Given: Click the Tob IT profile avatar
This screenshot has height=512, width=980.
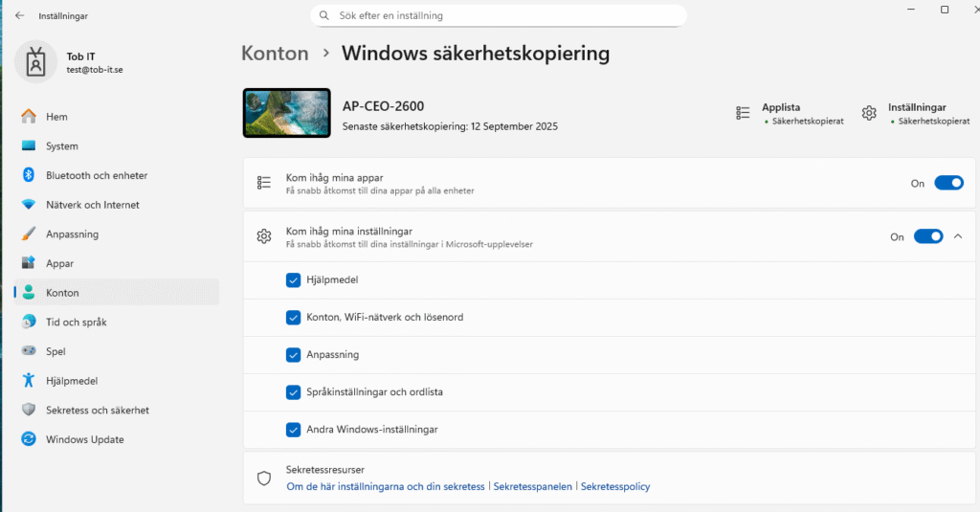Looking at the screenshot, I should pos(35,62).
